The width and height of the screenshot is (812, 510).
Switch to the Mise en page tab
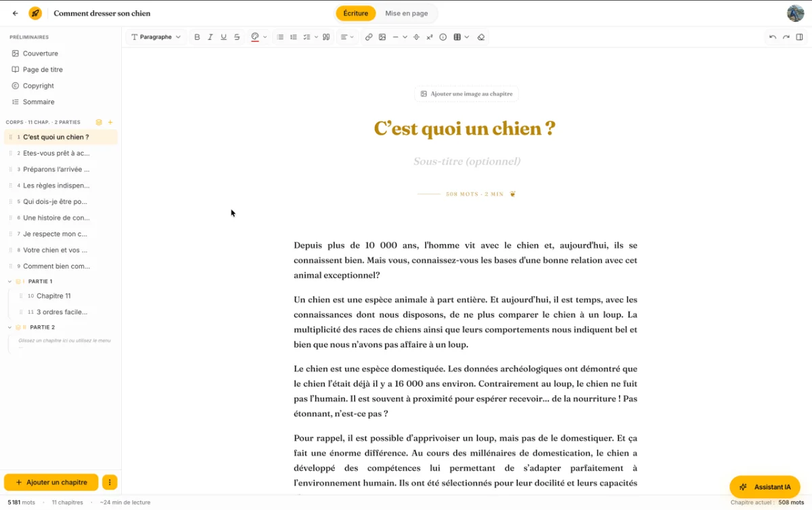[407, 14]
